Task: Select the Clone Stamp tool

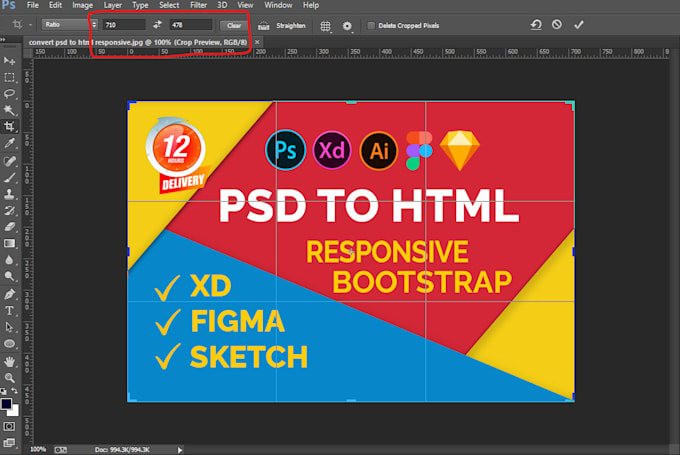Action: 9,194
